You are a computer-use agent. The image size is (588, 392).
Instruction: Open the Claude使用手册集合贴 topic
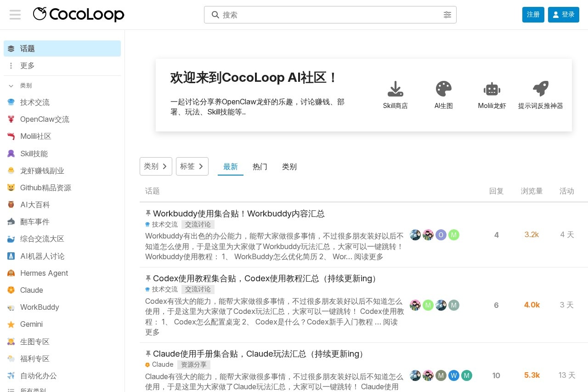260,354
